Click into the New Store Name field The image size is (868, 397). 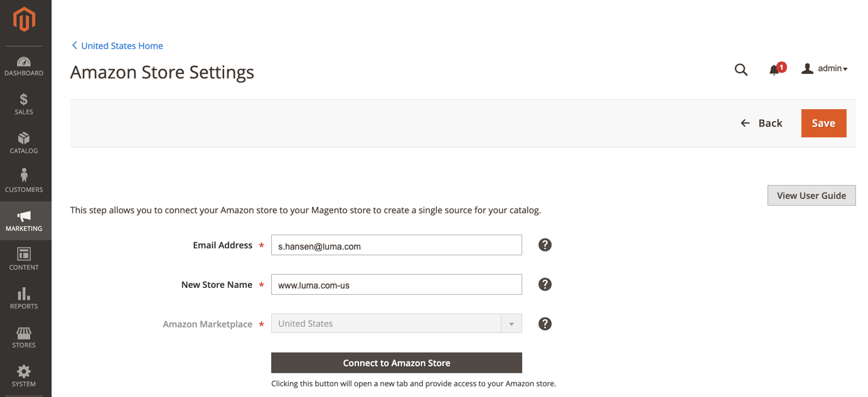coord(397,285)
